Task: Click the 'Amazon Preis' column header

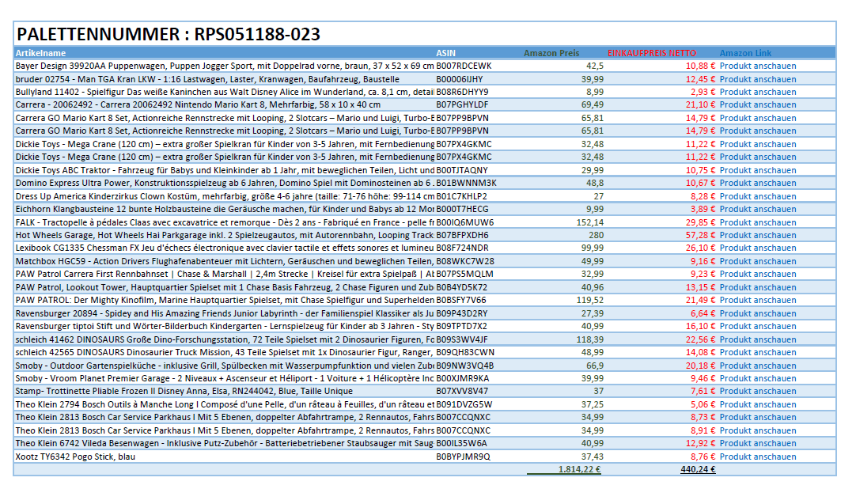Action: [x=551, y=53]
